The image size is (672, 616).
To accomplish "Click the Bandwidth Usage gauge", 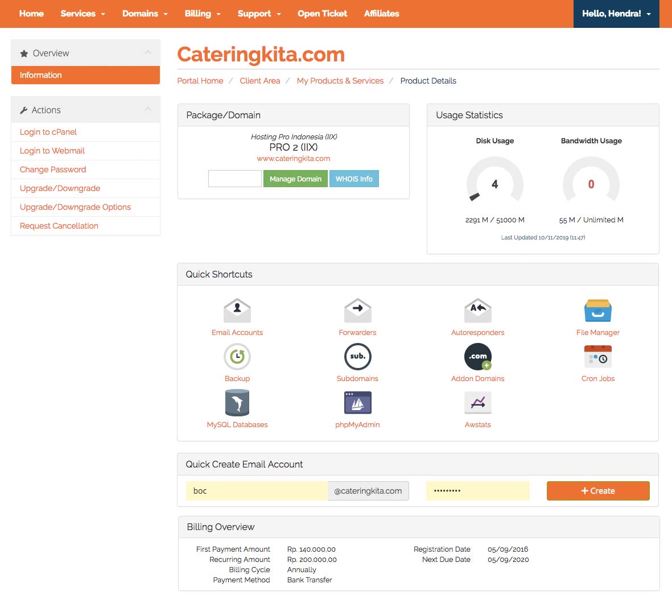I will coord(591,180).
